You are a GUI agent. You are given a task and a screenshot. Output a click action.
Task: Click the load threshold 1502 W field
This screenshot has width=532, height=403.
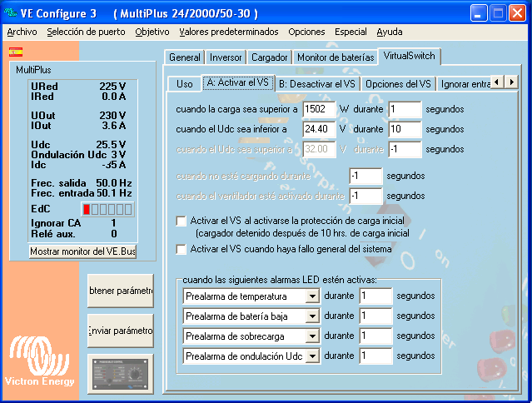(319, 109)
